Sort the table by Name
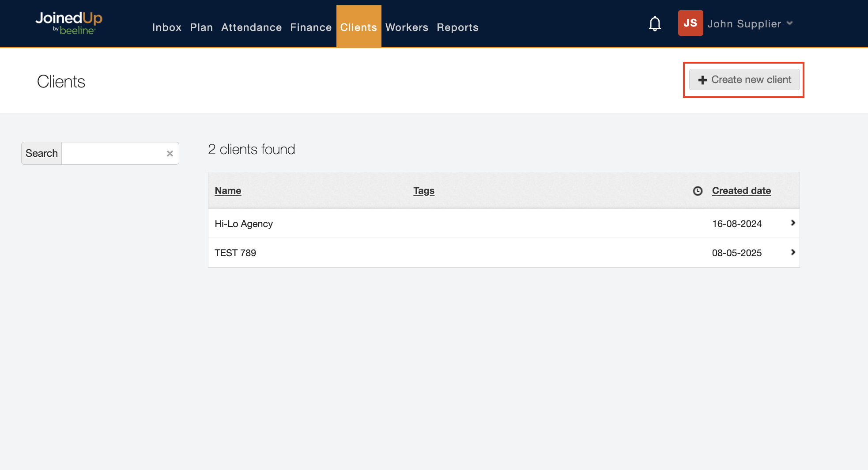 (228, 191)
